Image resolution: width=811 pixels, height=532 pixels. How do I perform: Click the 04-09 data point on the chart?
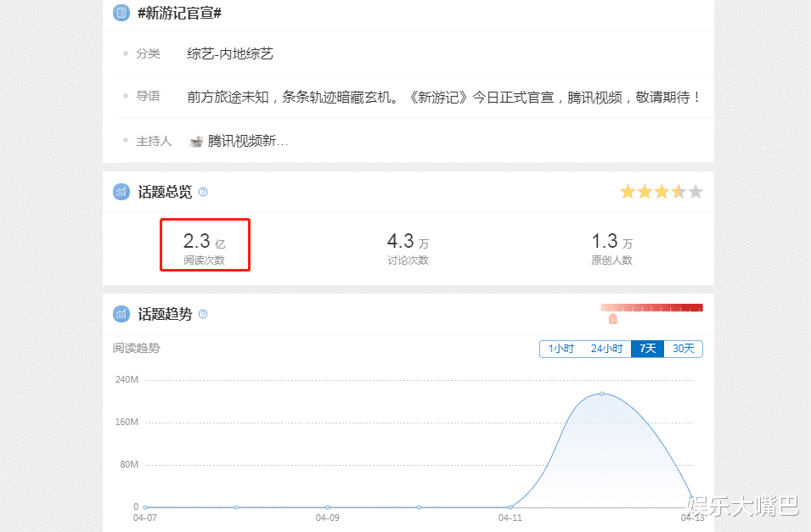(328, 507)
